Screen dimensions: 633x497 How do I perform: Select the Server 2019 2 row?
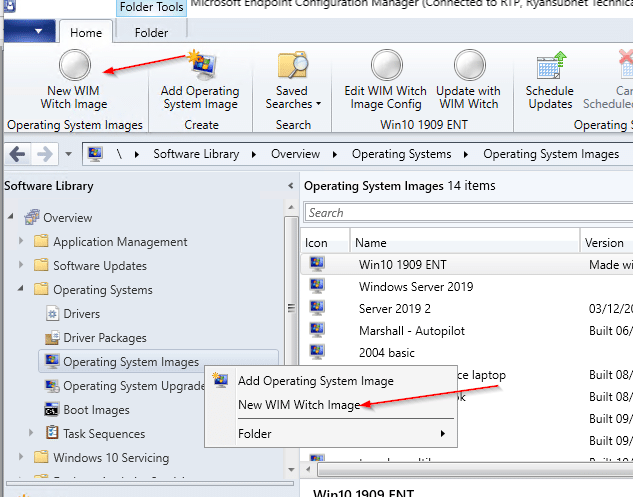467,308
